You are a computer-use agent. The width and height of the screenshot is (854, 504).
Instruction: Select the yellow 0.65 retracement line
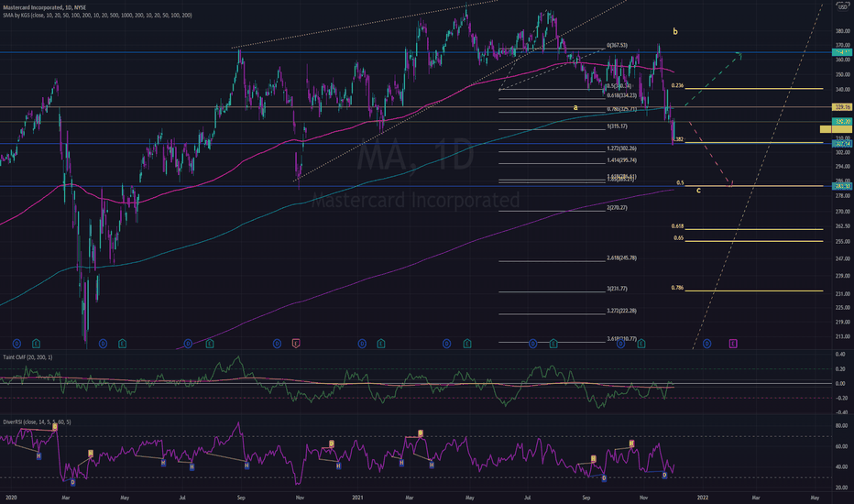[754, 241]
